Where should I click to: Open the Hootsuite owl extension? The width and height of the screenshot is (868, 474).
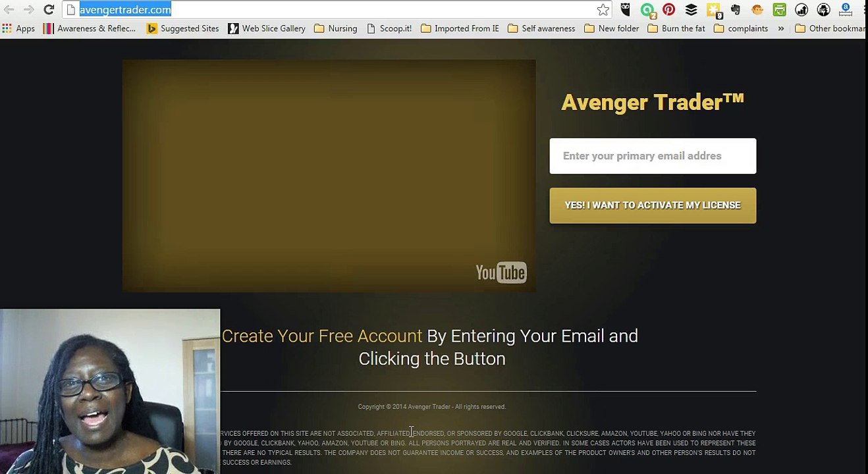(625, 9)
